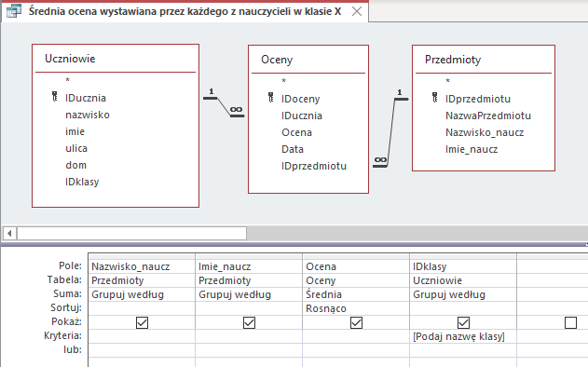This screenshot has height=367, width=588.
Task: Click the left scroll arrow of the horizontal scrollbar
Action: [9, 233]
